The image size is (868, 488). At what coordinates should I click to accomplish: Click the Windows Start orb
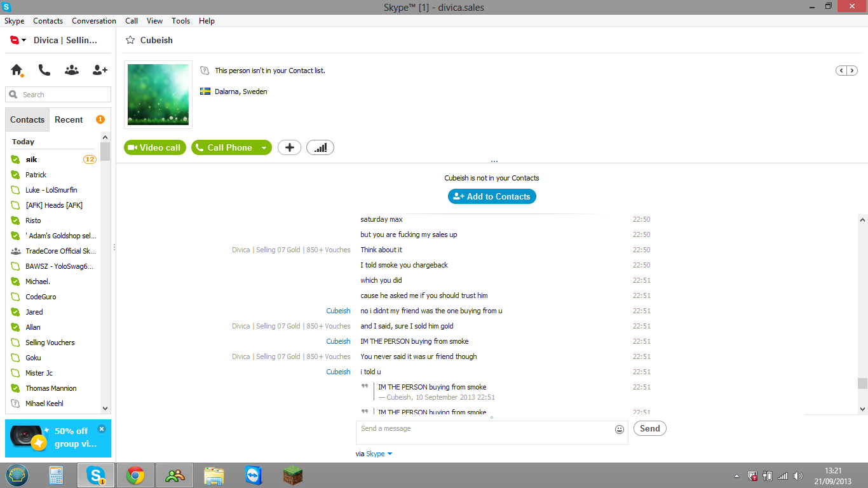[x=17, y=475]
